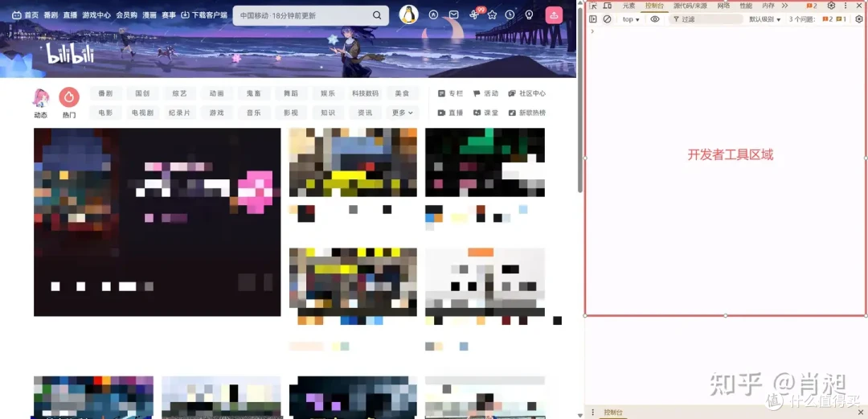Switch to the 网络 DevTools tab
The width and height of the screenshot is (868, 419).
(x=723, y=6)
